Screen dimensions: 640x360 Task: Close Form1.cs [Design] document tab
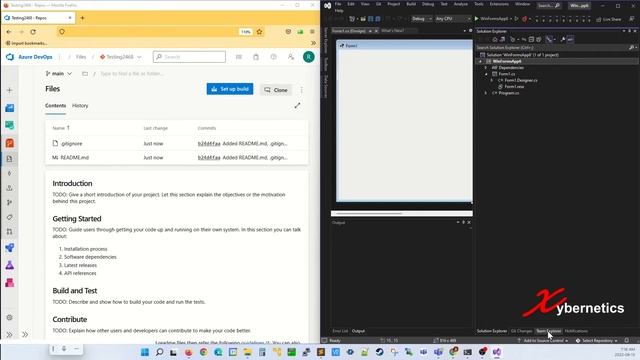pos(376,31)
